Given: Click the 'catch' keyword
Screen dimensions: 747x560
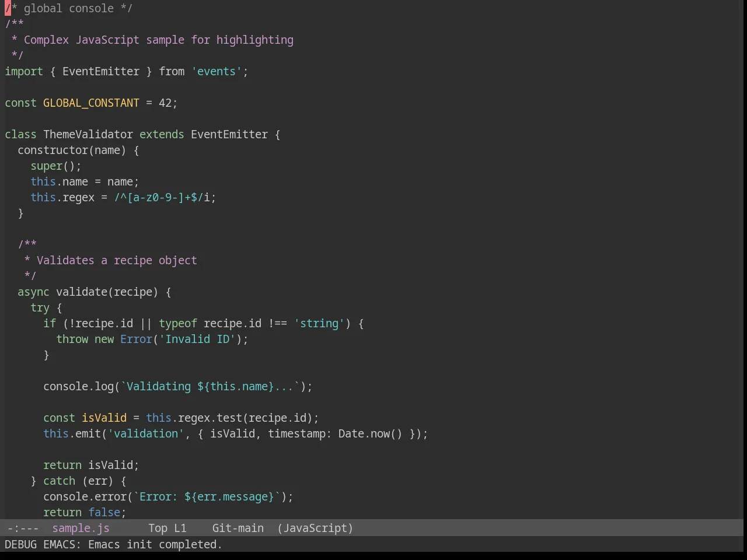Looking at the screenshot, I should (x=59, y=481).
